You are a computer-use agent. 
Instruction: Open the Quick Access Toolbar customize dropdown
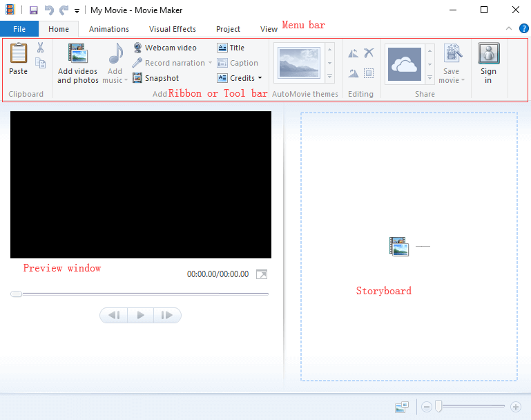pyautogui.click(x=77, y=11)
